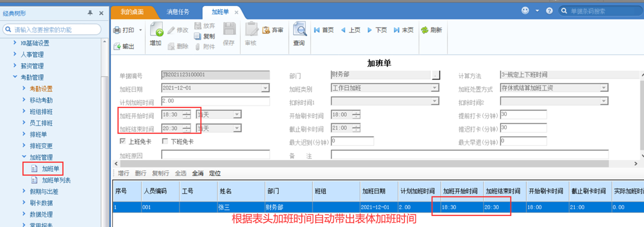Open 刷卡数据 in the tree

click(41, 202)
